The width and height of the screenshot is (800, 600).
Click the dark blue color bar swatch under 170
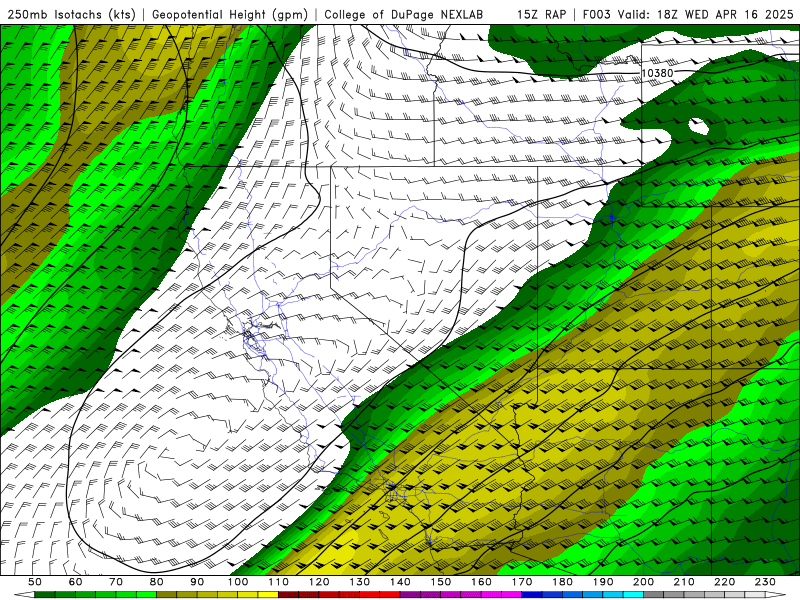[532, 595]
